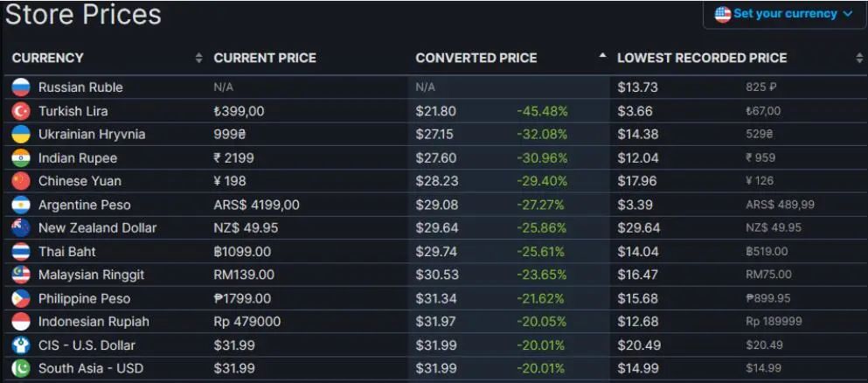Click the Current Price column header
The height and width of the screenshot is (383, 868).
[x=265, y=59]
